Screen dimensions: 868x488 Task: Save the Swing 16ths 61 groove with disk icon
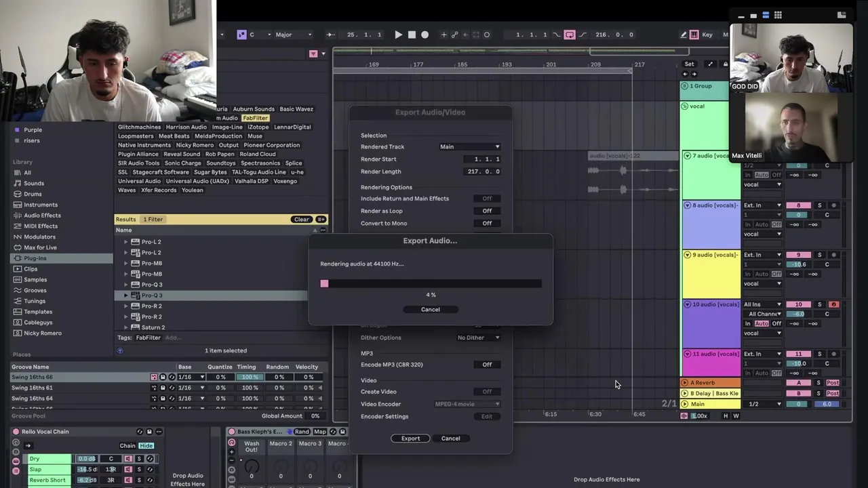(x=163, y=388)
